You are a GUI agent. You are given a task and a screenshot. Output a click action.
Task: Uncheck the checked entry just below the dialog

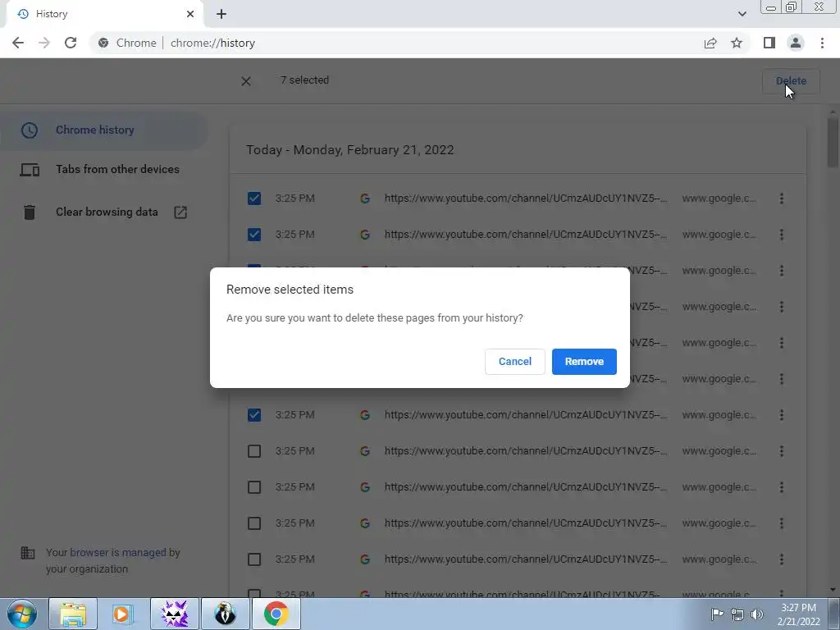[254, 414]
